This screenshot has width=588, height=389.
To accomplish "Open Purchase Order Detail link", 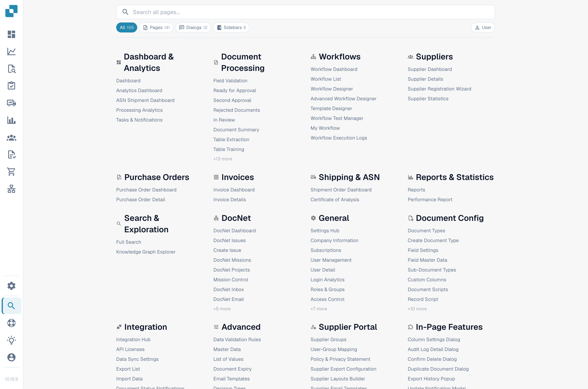I will [x=140, y=200].
